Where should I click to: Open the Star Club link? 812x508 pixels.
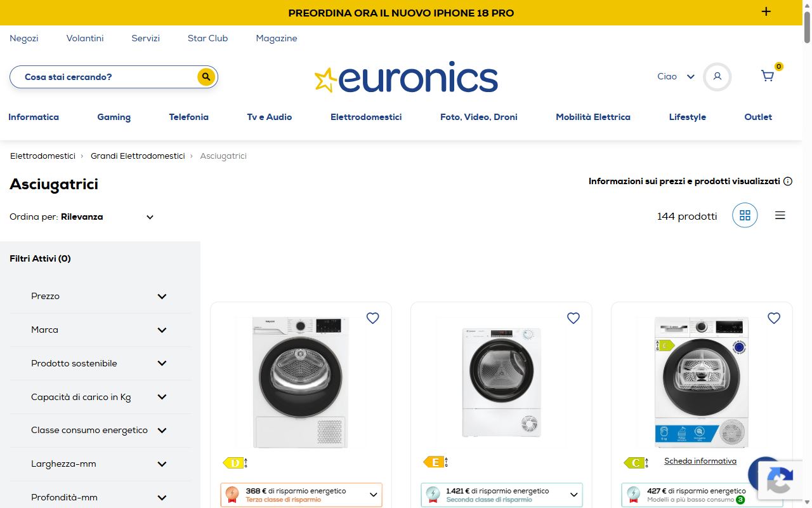tap(207, 38)
